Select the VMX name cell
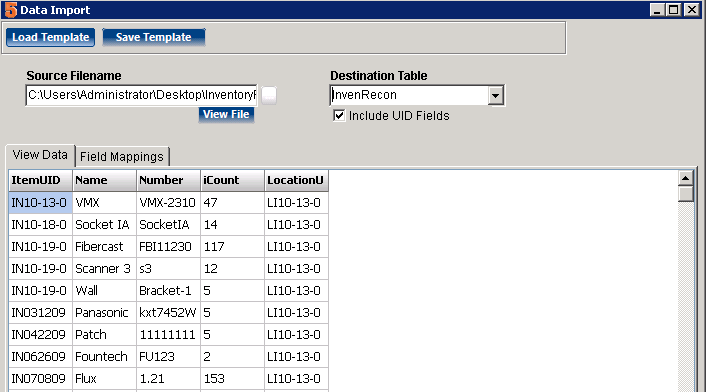 point(104,202)
